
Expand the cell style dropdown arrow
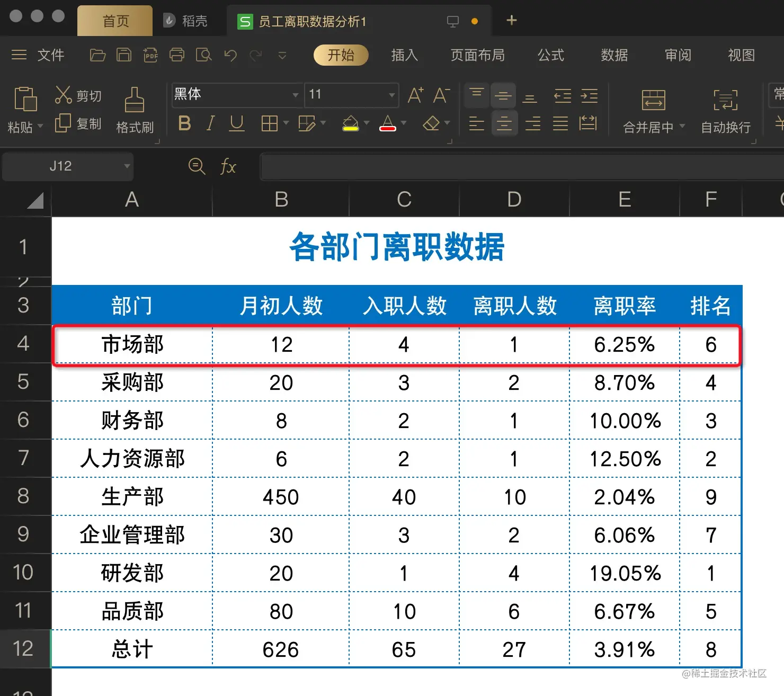click(323, 123)
